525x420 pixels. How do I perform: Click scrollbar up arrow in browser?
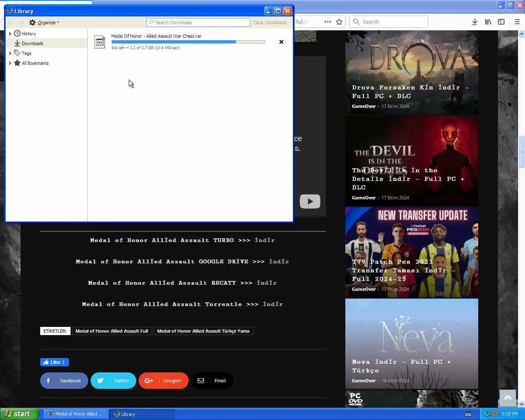522,34
